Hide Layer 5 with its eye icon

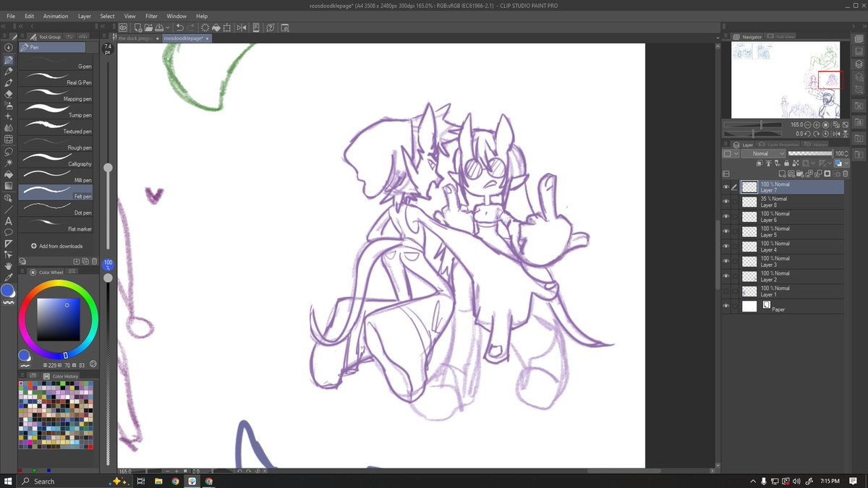(726, 231)
